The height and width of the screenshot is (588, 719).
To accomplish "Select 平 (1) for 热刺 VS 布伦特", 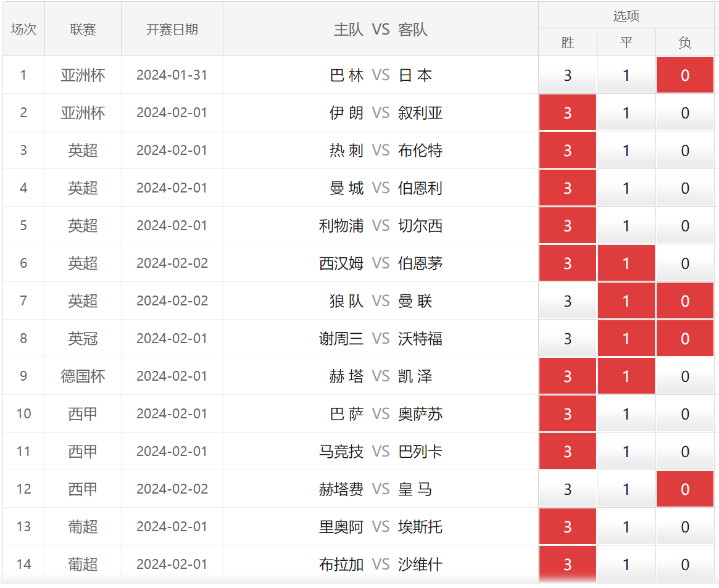I will (x=626, y=151).
